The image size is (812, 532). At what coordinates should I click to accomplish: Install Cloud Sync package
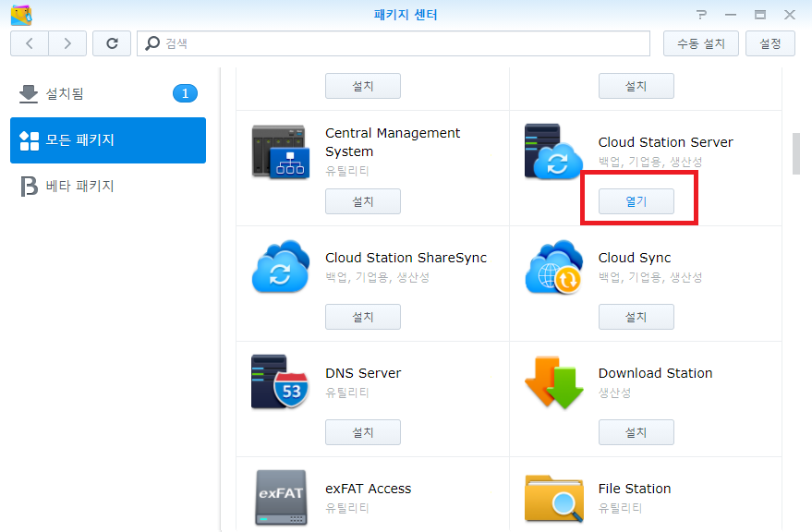[x=636, y=317]
